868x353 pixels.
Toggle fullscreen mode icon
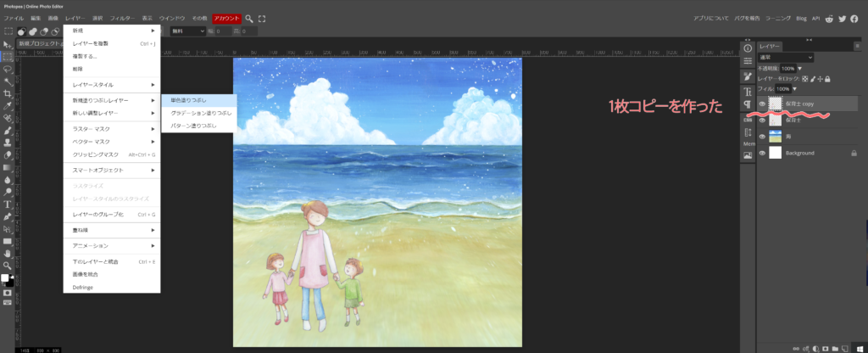pos(261,18)
